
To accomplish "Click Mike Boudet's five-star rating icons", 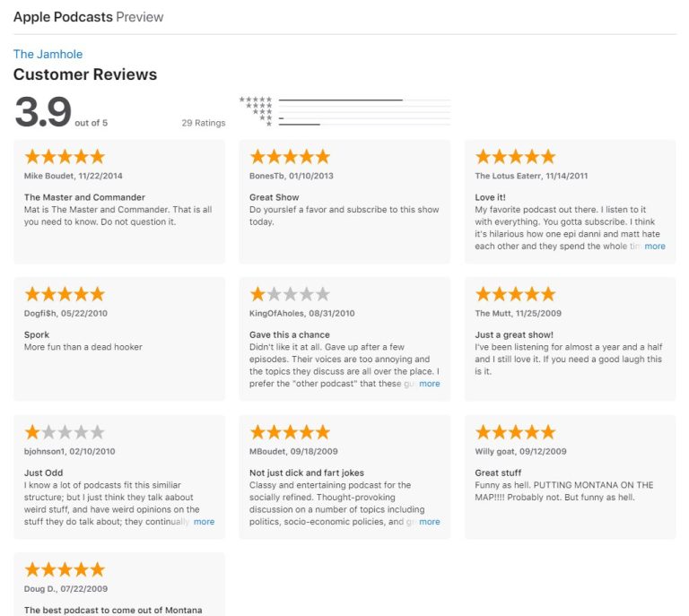I will tap(65, 157).
